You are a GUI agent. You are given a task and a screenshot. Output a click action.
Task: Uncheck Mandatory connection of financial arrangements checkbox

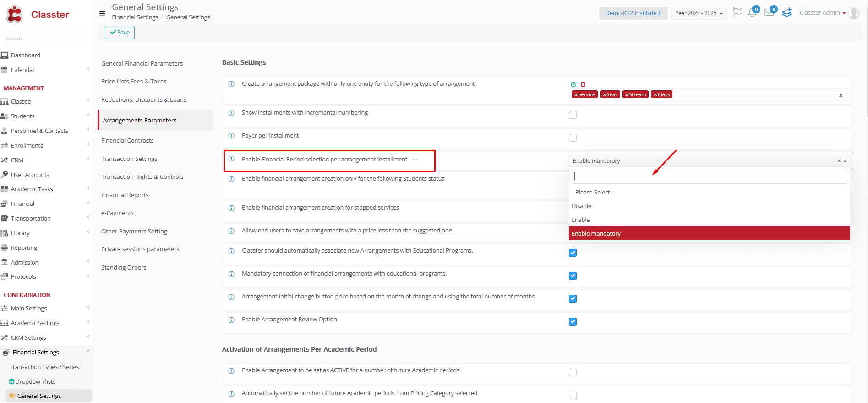coord(573,276)
